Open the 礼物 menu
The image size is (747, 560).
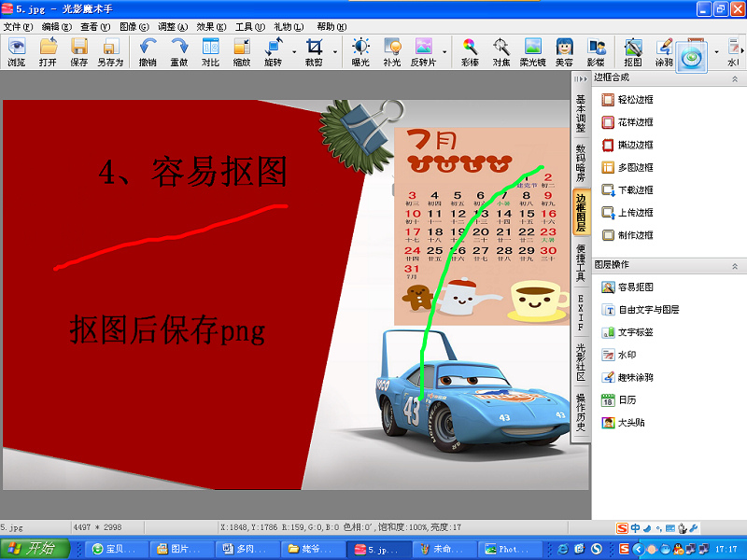289,27
